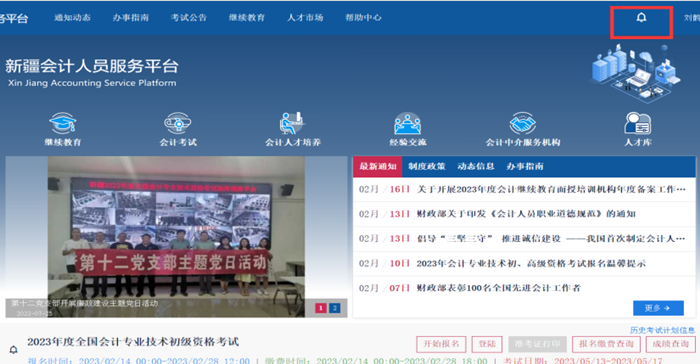Click the 登陆 button
The image size is (700, 364).
coord(487,344)
